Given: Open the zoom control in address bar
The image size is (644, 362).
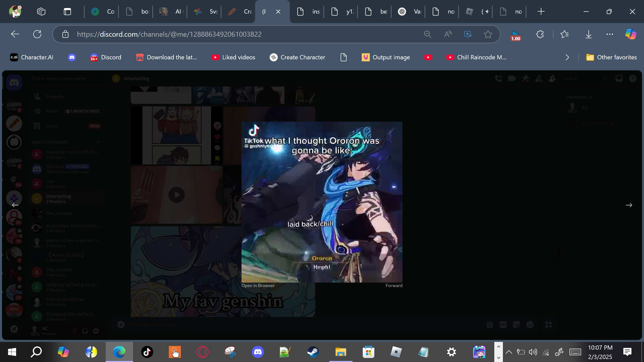Looking at the screenshot, I should pyautogui.click(x=428, y=34).
